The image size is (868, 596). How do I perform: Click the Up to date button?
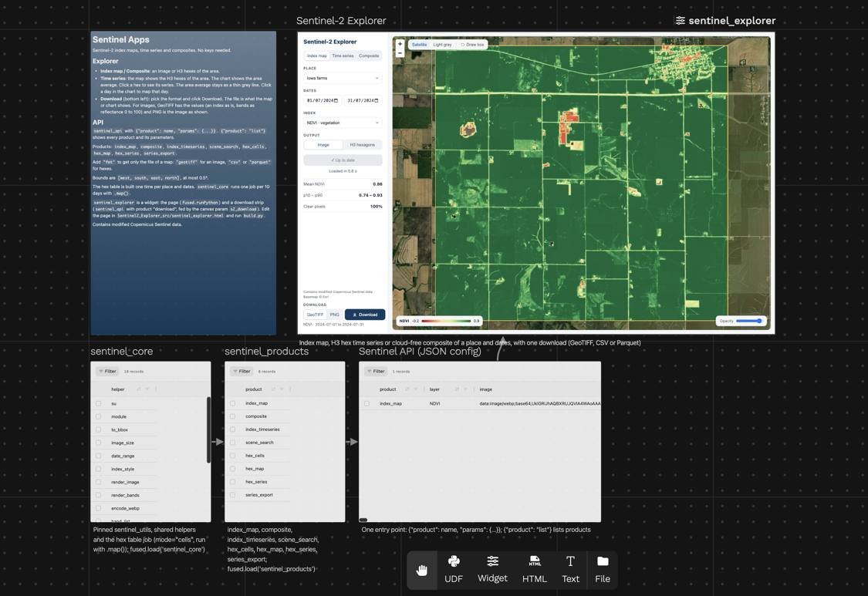pyautogui.click(x=343, y=160)
